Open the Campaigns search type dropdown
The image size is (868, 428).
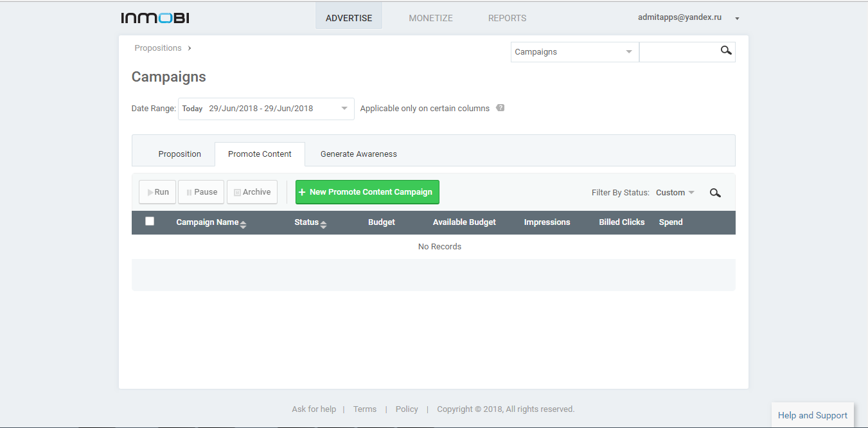[574, 52]
